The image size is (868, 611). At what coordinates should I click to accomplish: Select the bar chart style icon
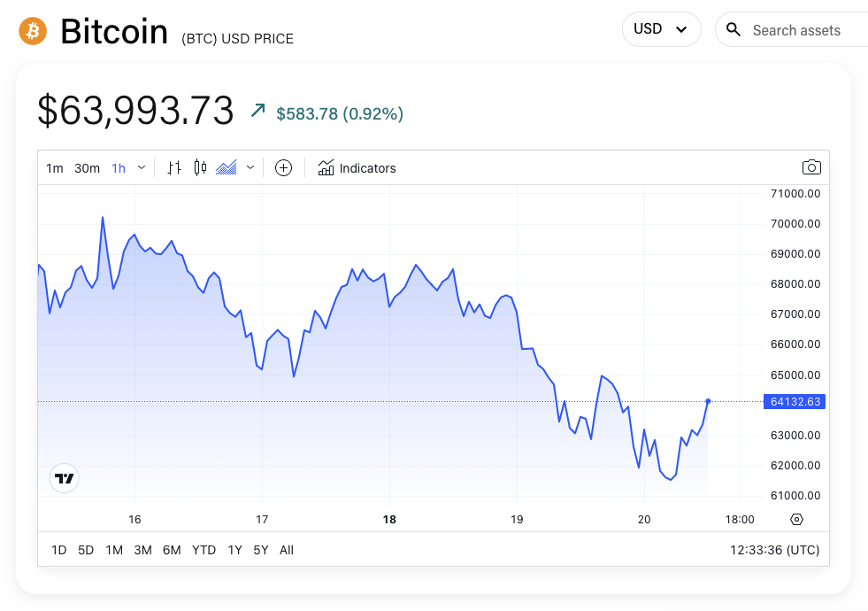[x=173, y=166]
